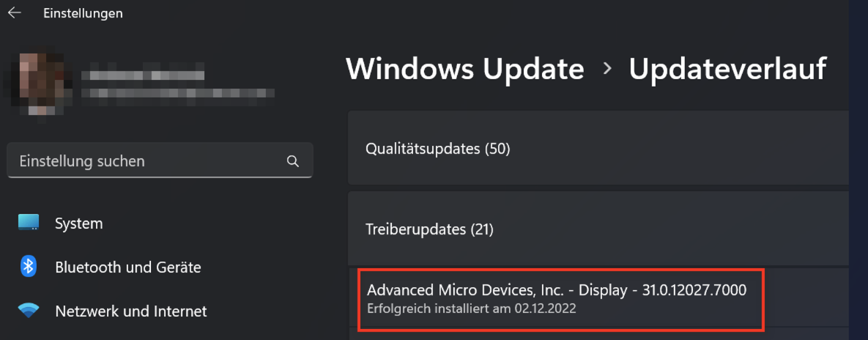
Task: Open the blurred account name beside the avatar
Action: (x=143, y=74)
